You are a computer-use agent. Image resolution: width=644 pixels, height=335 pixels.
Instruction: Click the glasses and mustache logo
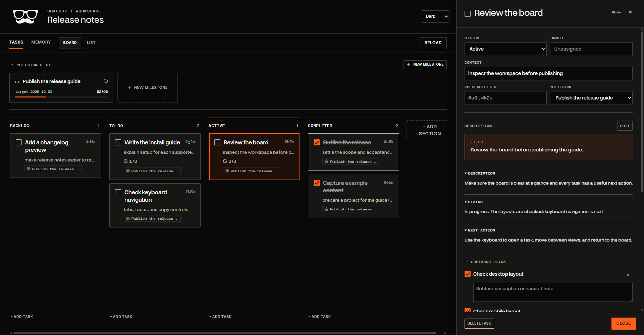coord(25,16)
